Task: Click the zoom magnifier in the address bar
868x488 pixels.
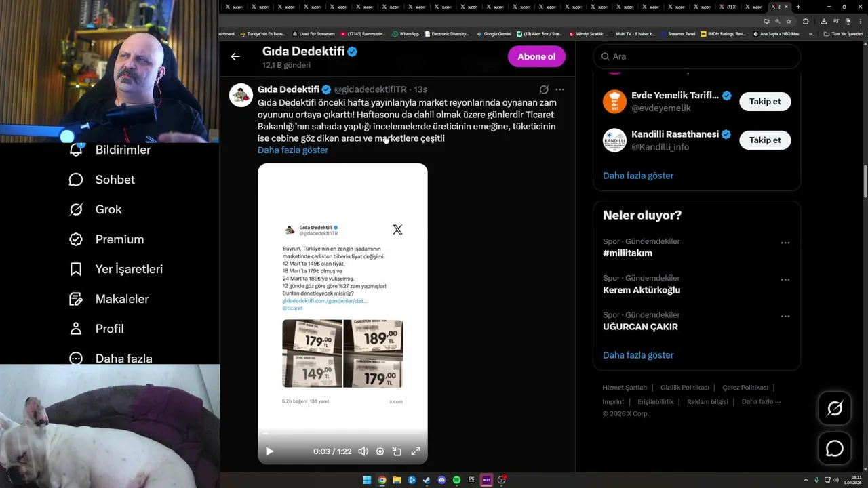Action: tap(777, 21)
